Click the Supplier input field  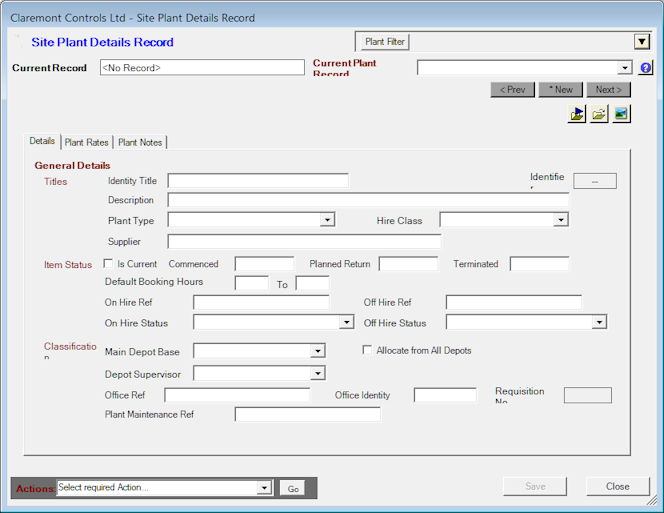click(304, 241)
